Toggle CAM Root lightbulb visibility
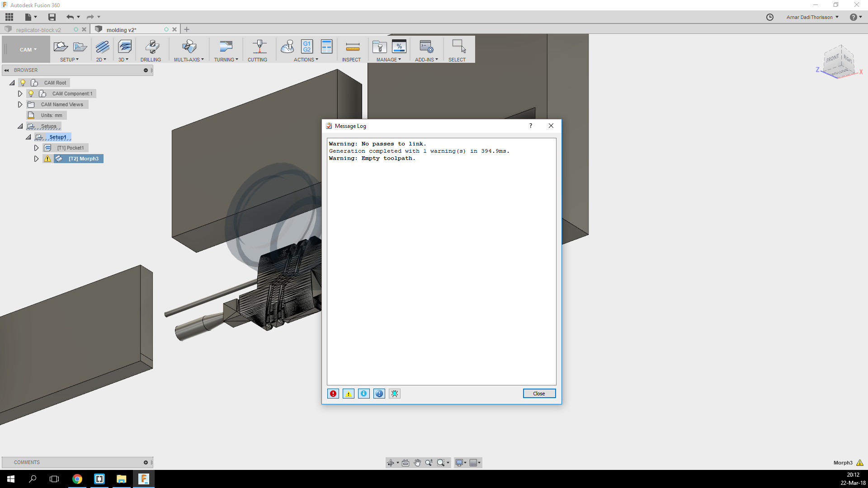 tap(23, 83)
